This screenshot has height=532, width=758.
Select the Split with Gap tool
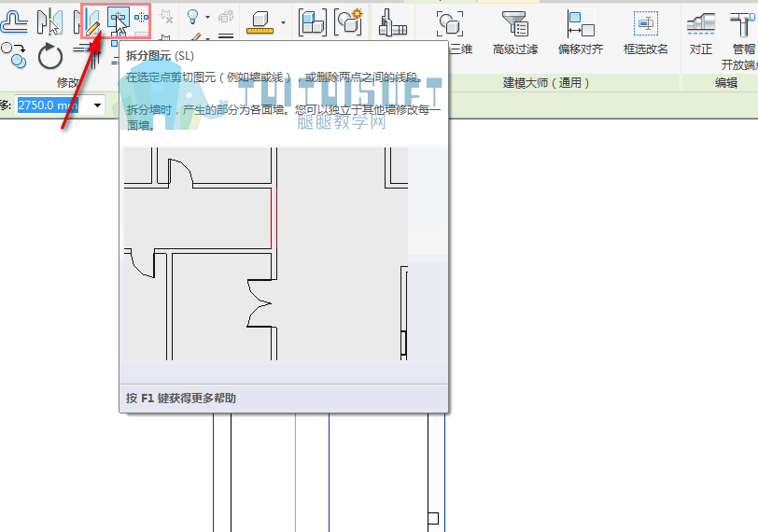[141, 18]
